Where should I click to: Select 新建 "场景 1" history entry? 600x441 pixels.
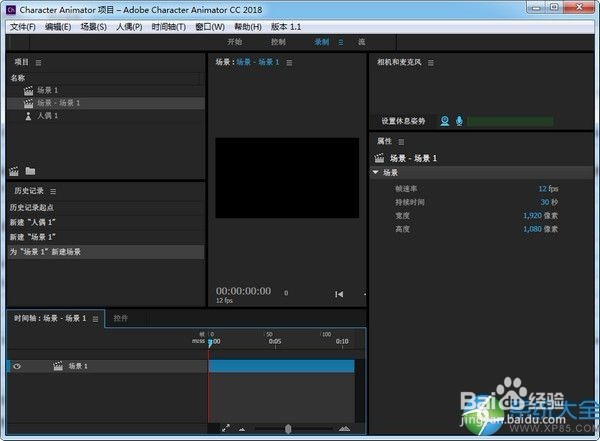tap(106, 237)
